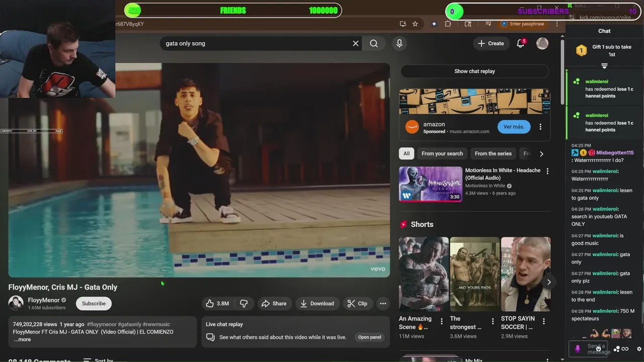The width and height of the screenshot is (644, 362).
Task: Open Kick chat settings gear
Action: [x=639, y=349]
